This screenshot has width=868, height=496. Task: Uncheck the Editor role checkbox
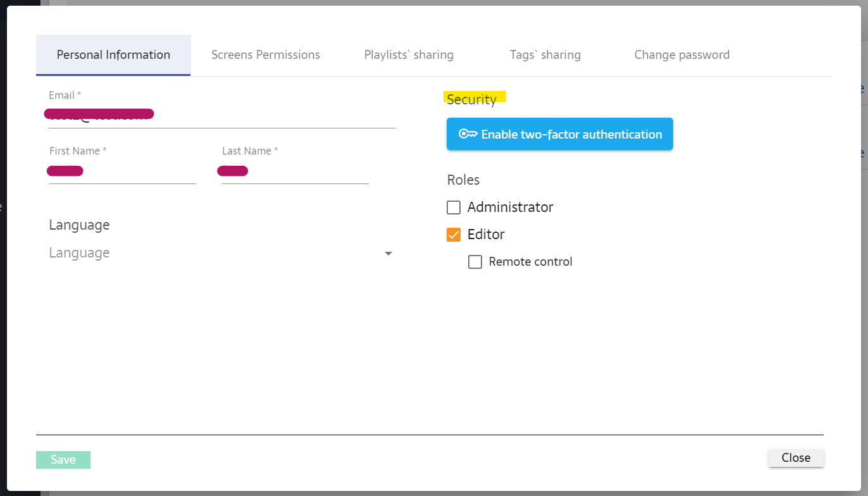[x=454, y=235]
